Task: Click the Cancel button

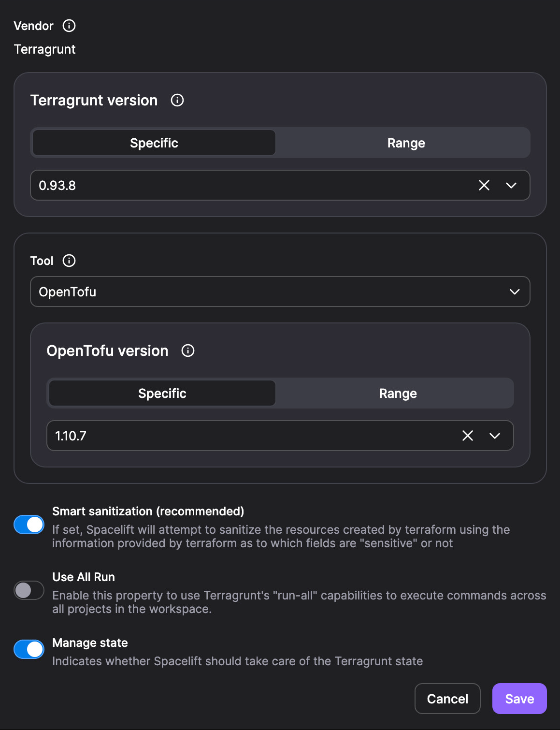Action: pos(447,699)
